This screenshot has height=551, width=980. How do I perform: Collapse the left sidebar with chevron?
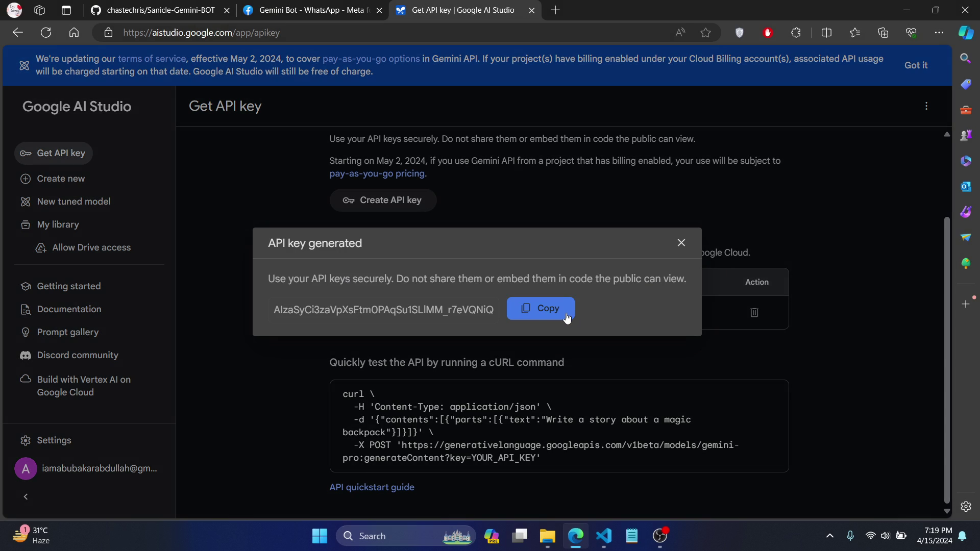coord(26,497)
